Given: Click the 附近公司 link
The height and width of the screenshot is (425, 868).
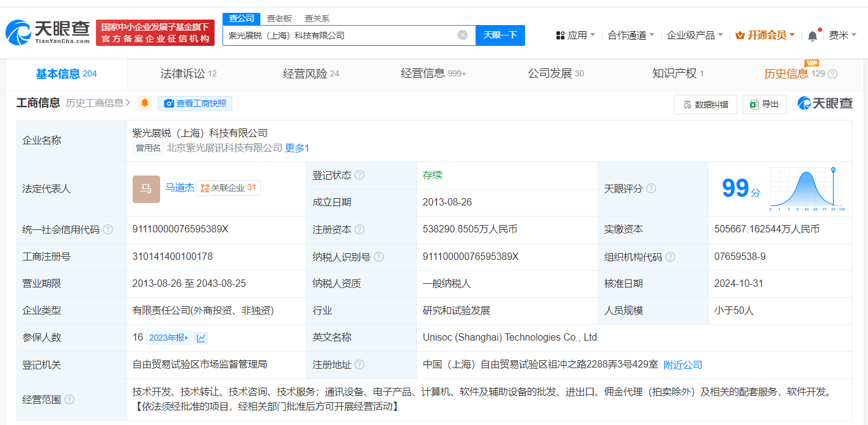Looking at the screenshot, I should tap(683, 364).
